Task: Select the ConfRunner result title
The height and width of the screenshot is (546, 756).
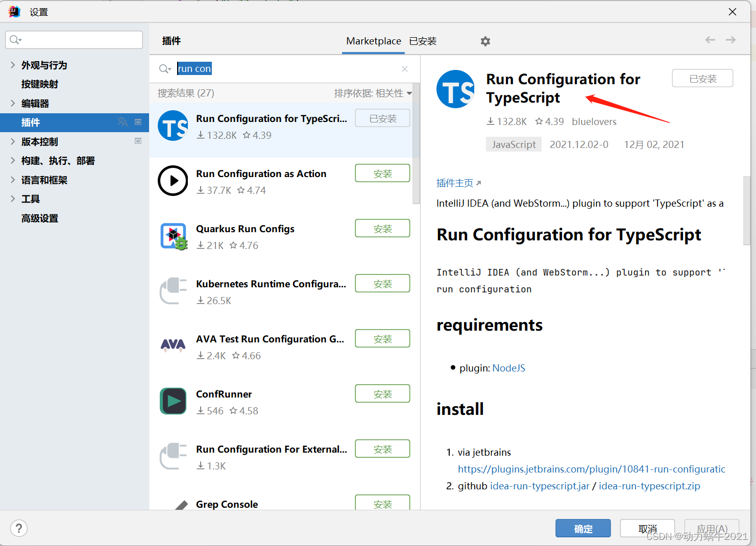Action: [x=224, y=394]
